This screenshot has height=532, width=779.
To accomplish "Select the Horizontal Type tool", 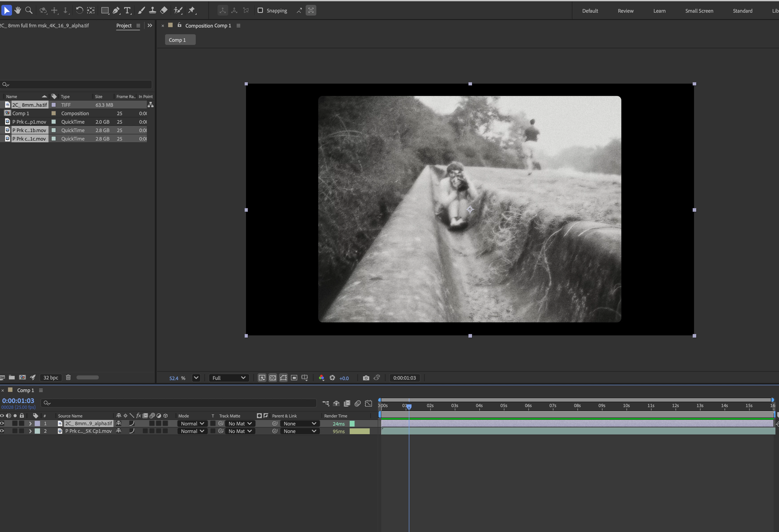I will point(127,10).
